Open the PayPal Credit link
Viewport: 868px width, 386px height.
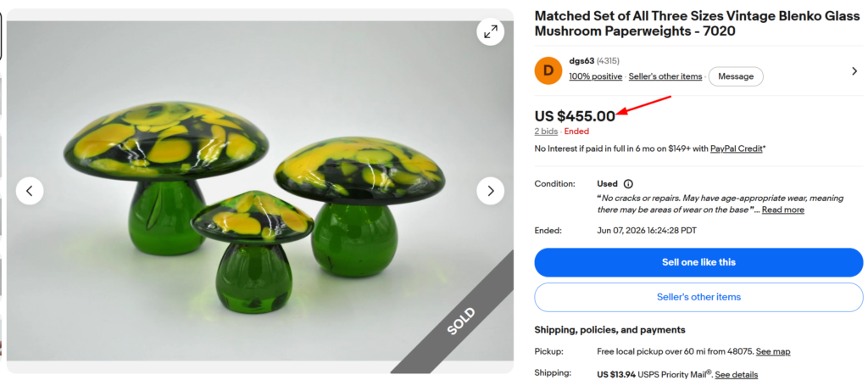pyautogui.click(x=737, y=148)
